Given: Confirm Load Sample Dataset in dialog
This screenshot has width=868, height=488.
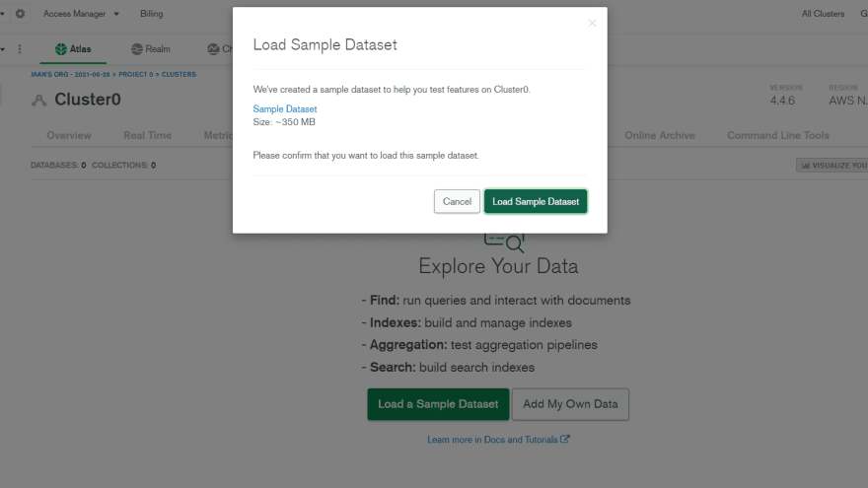Looking at the screenshot, I should [536, 201].
